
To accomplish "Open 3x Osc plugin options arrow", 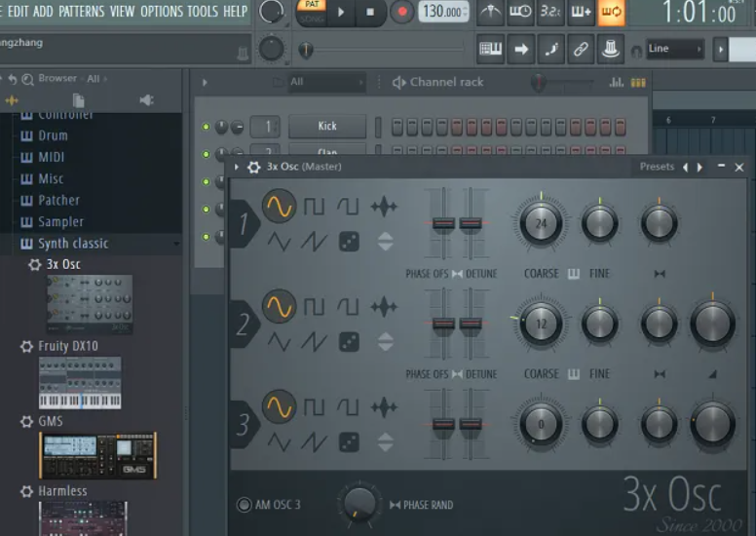I will pyautogui.click(x=236, y=167).
